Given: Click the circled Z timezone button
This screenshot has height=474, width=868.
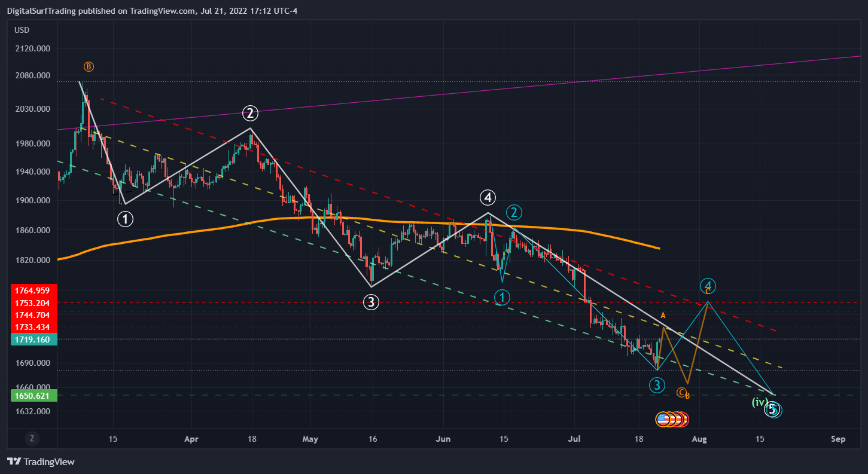Looking at the screenshot, I should point(32,439).
